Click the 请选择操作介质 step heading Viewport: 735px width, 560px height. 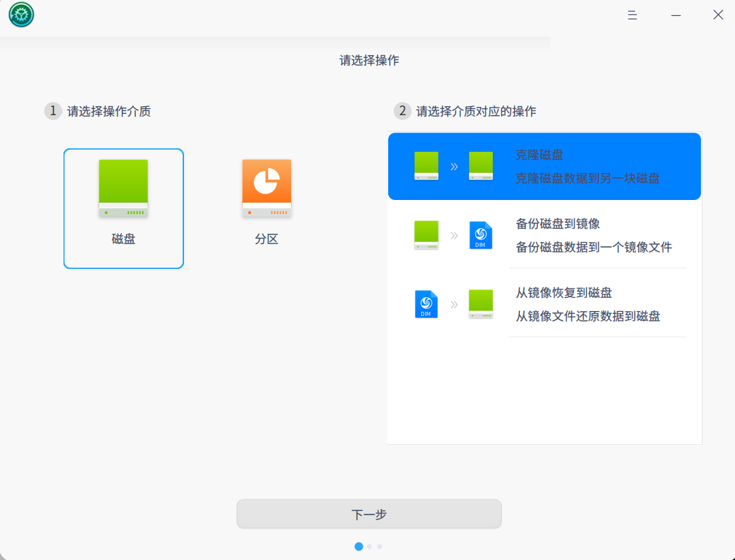(x=109, y=111)
